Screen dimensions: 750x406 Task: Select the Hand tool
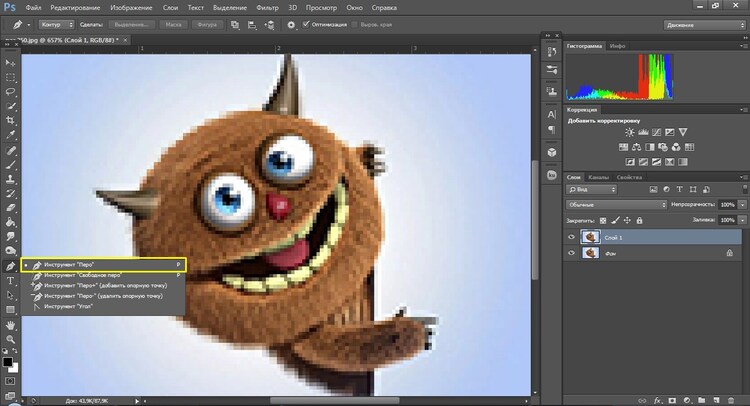(10, 325)
